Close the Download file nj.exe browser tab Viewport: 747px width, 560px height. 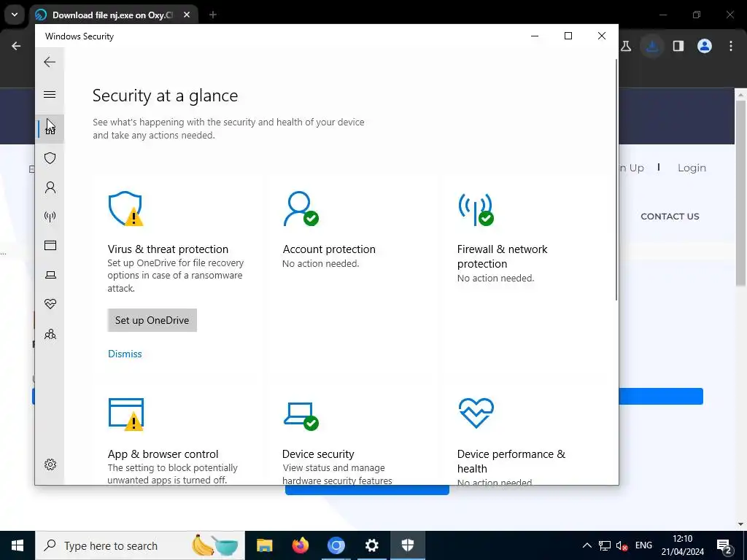(x=187, y=15)
